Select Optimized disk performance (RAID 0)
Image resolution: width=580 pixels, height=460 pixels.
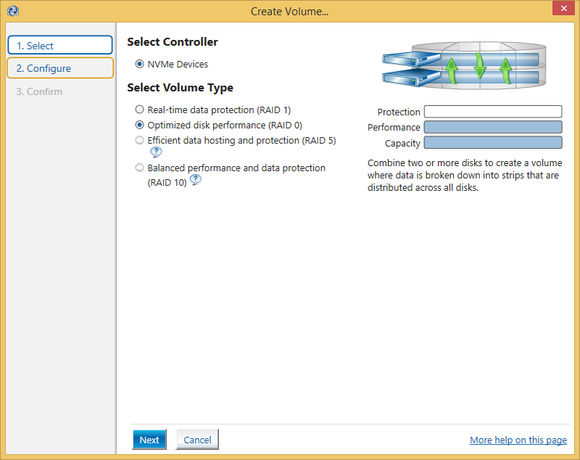139,125
